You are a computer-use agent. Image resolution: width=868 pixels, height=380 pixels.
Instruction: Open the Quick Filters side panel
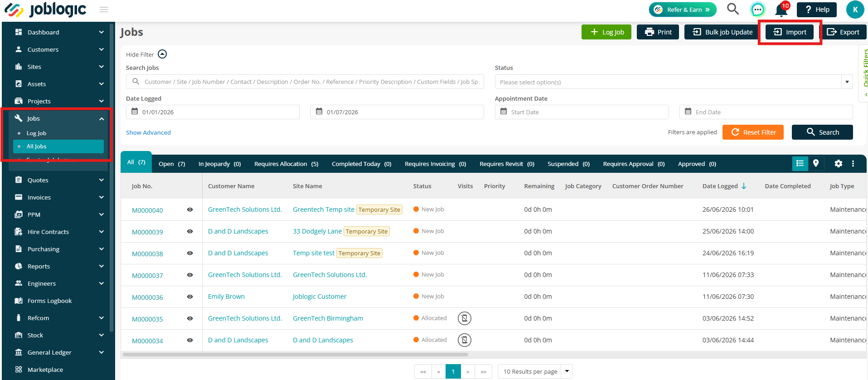click(x=864, y=73)
